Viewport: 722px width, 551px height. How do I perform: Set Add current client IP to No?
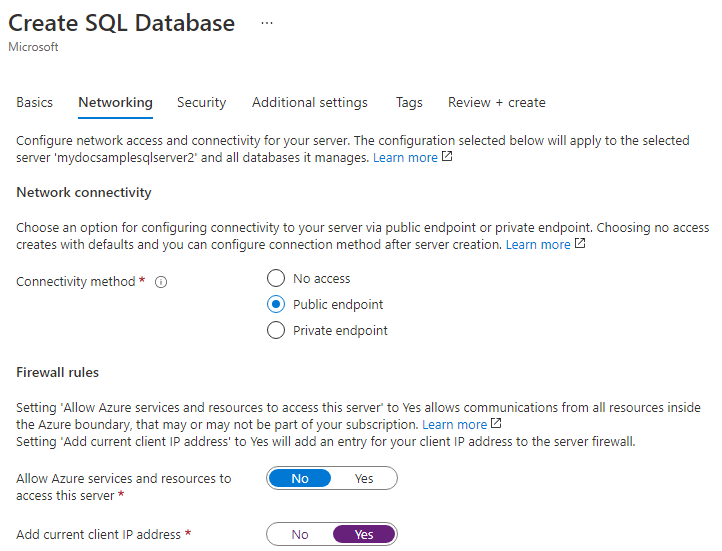(x=300, y=535)
